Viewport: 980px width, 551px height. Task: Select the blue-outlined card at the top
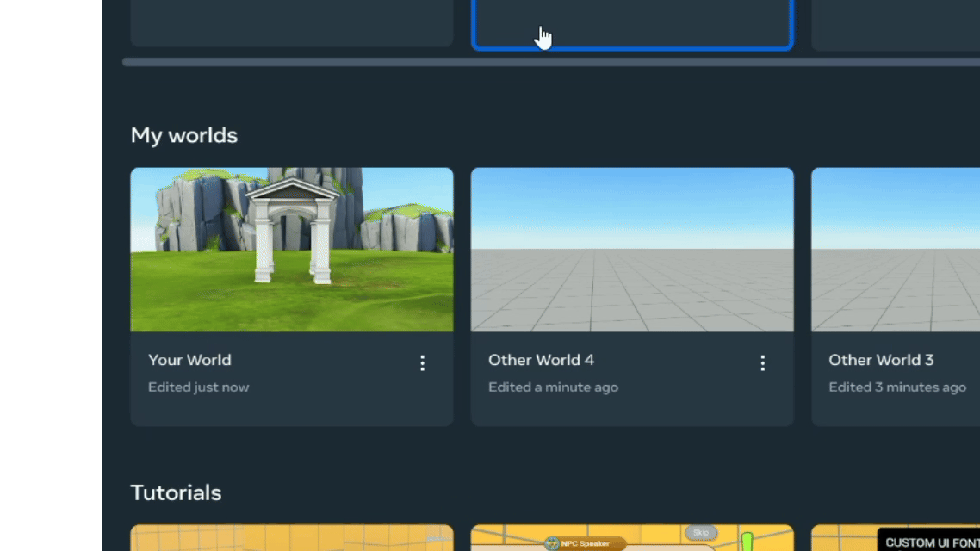tap(631, 24)
